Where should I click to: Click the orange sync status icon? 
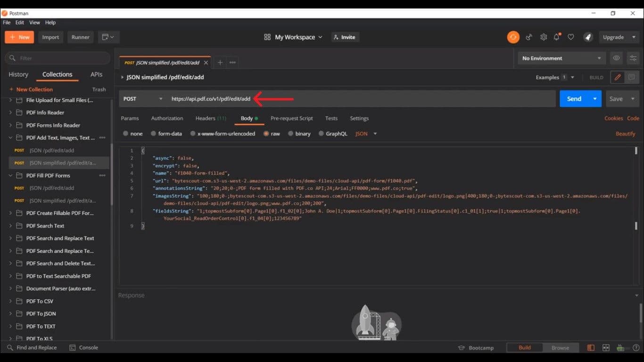tap(513, 37)
